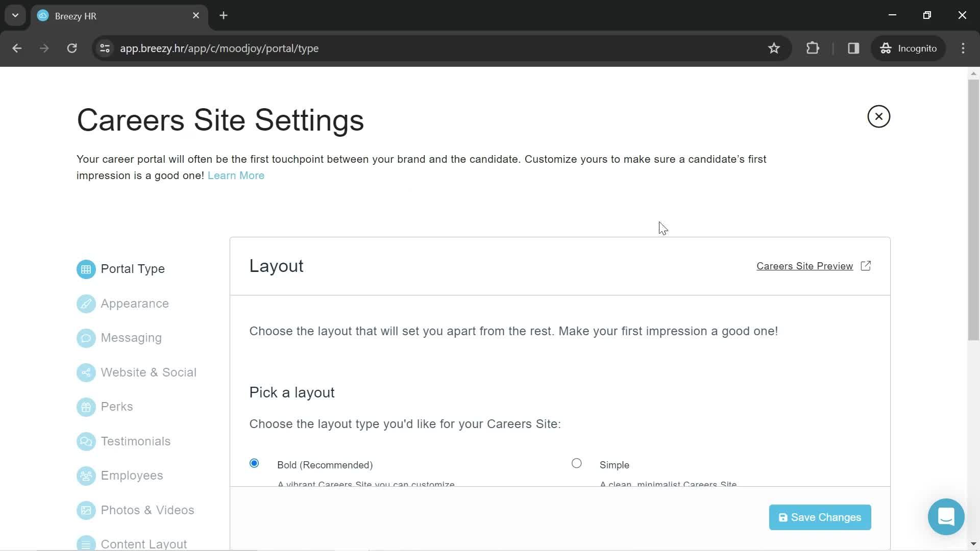Expand the Layout section content

tap(276, 265)
